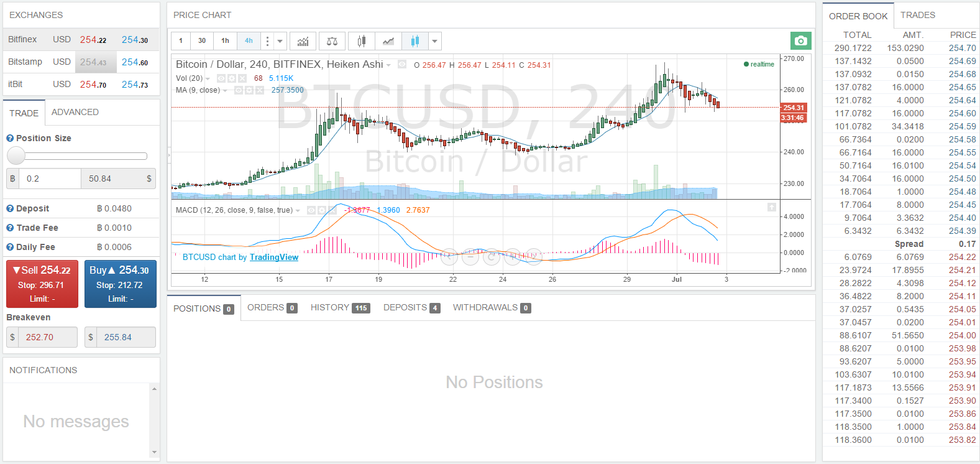Click the BTC position size field 0.2
This screenshot has height=464, width=980.
pyautogui.click(x=50, y=179)
